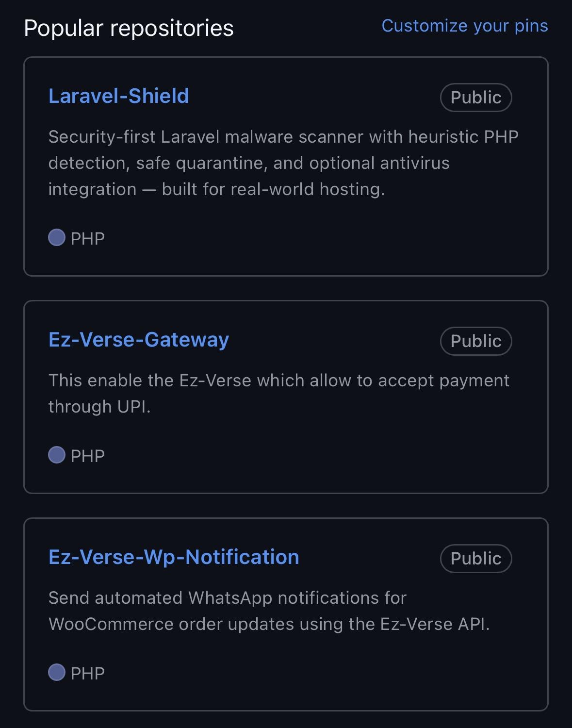Screen dimensions: 572x728
Task: Select the Public badge on Laravel-Shield
Action: (475, 97)
